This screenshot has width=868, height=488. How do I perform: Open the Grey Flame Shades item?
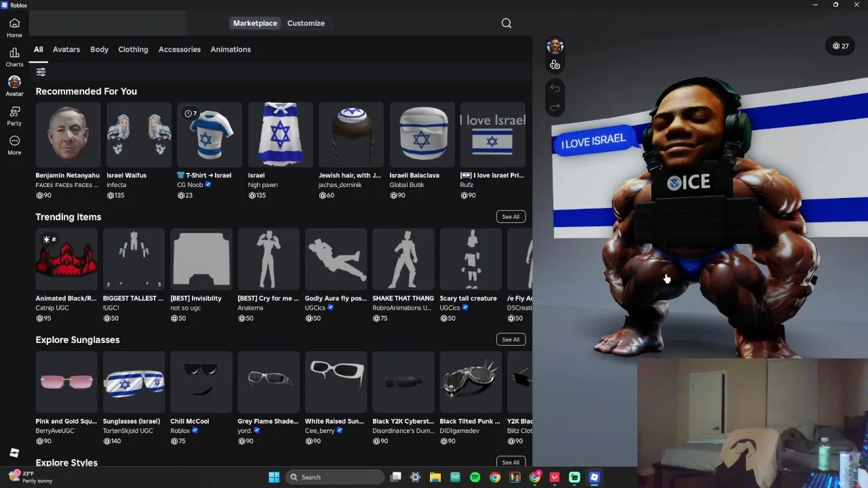click(269, 382)
